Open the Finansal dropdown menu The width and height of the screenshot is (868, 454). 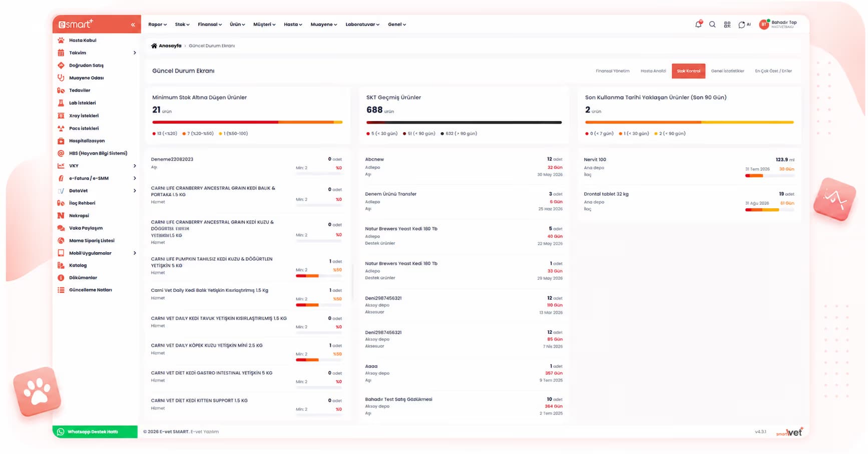tap(210, 24)
